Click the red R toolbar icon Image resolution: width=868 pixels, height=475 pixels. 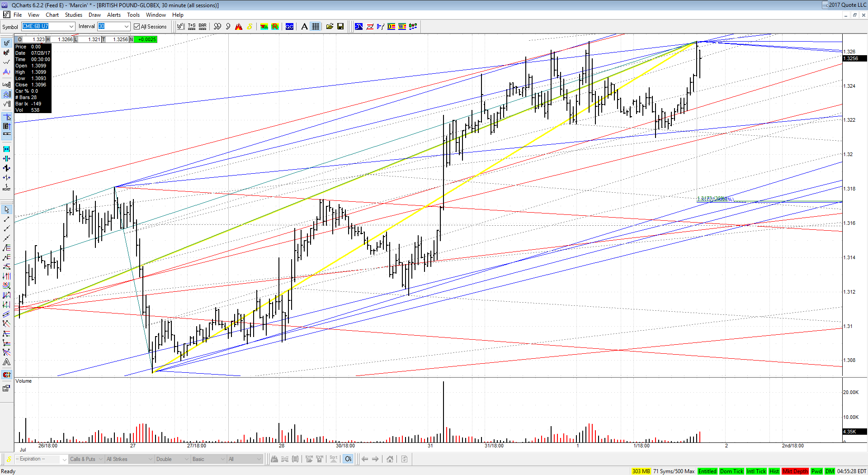275,26
